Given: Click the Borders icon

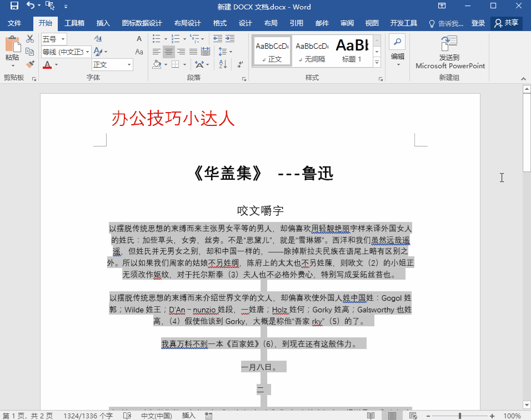Looking at the screenshot, I should pos(176,64).
